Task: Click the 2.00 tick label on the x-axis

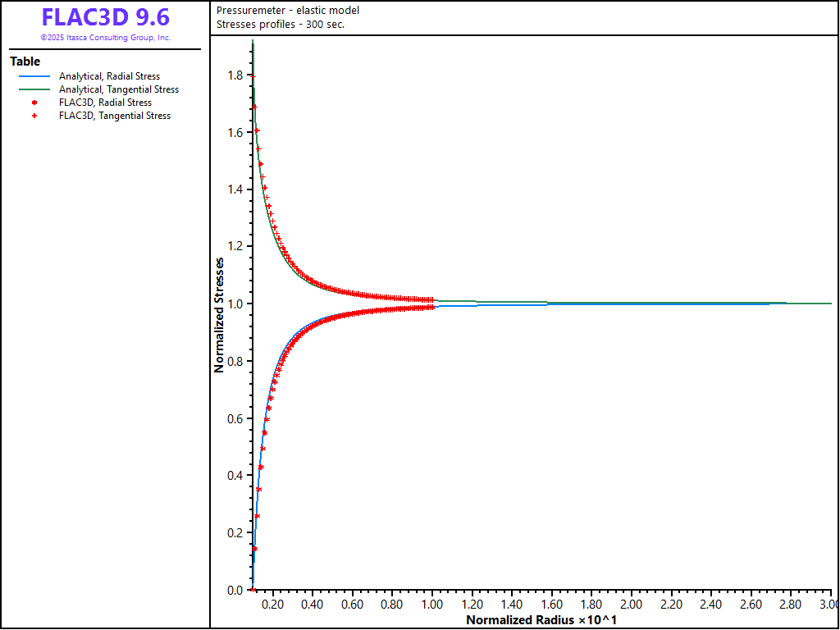Action: [632, 605]
